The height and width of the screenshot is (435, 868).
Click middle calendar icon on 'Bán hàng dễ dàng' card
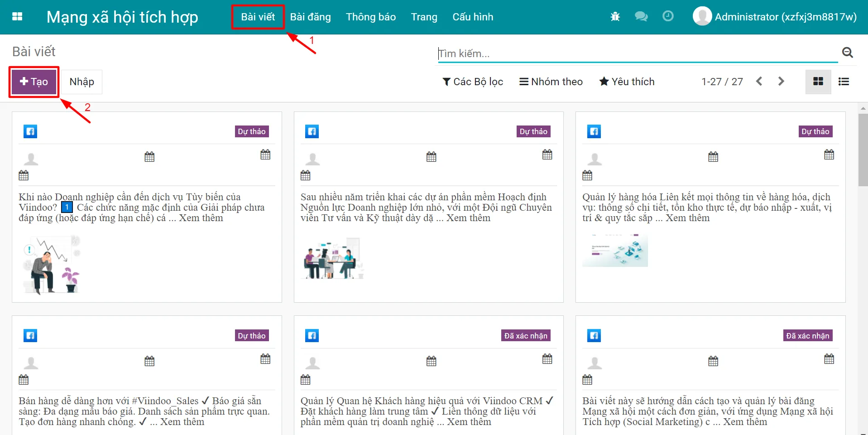(x=149, y=361)
